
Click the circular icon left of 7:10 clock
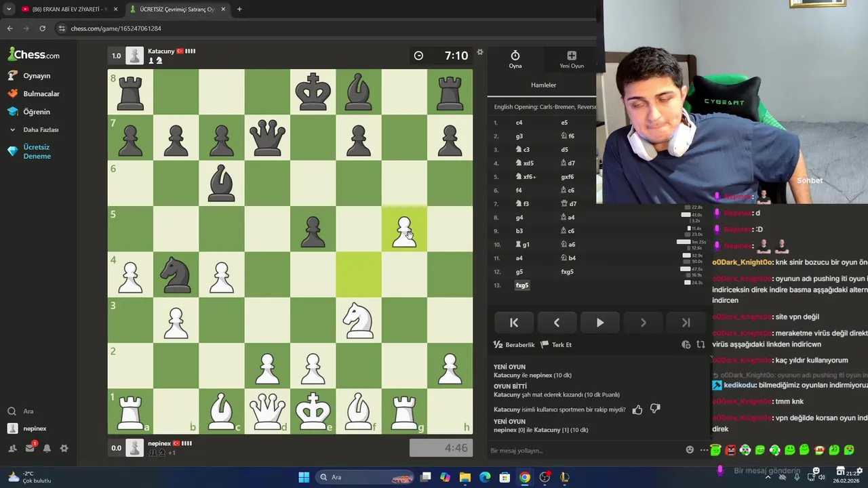coord(418,56)
